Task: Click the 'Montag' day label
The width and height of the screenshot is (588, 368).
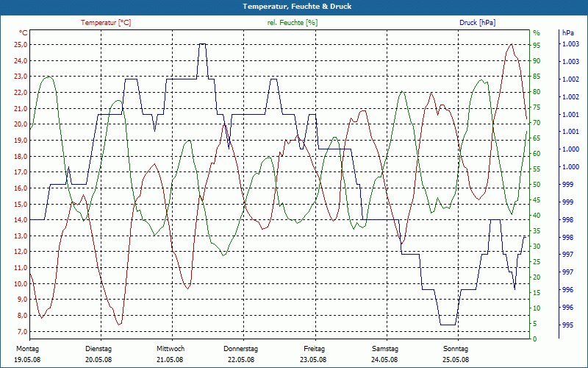Action: click(x=27, y=349)
